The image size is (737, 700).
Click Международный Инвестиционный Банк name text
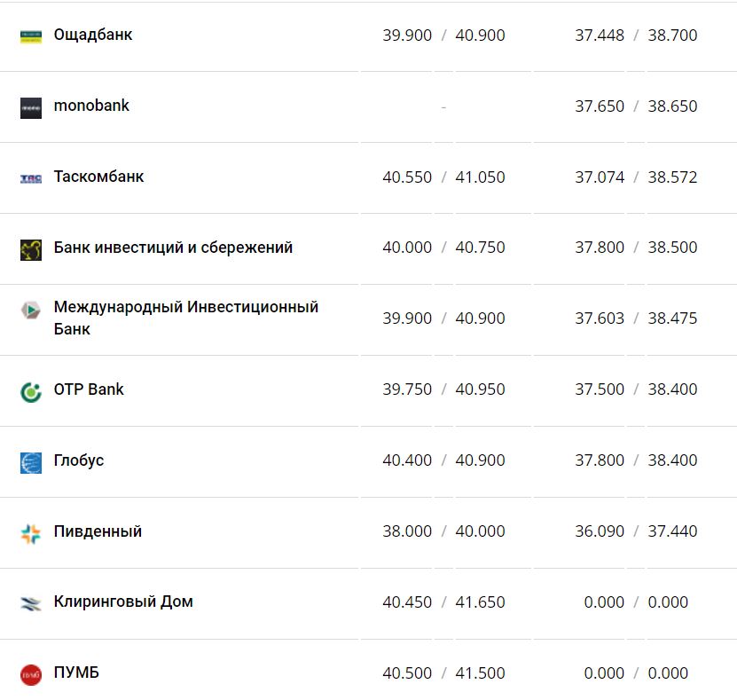tap(185, 307)
